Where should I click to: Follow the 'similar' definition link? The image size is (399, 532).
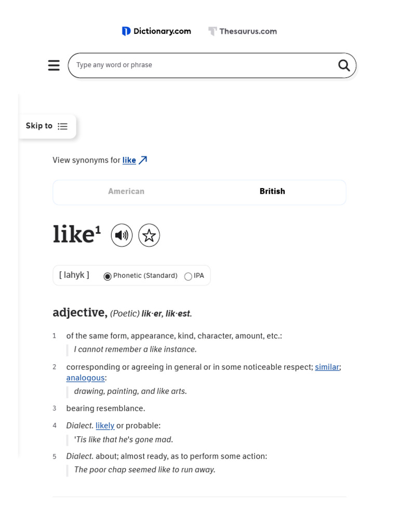327,367
